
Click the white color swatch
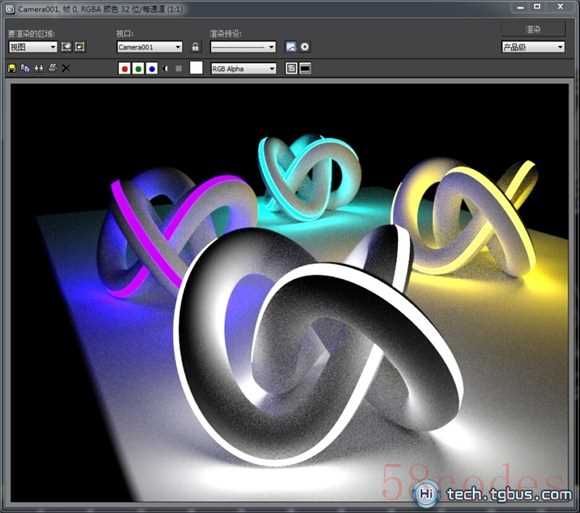tap(196, 68)
